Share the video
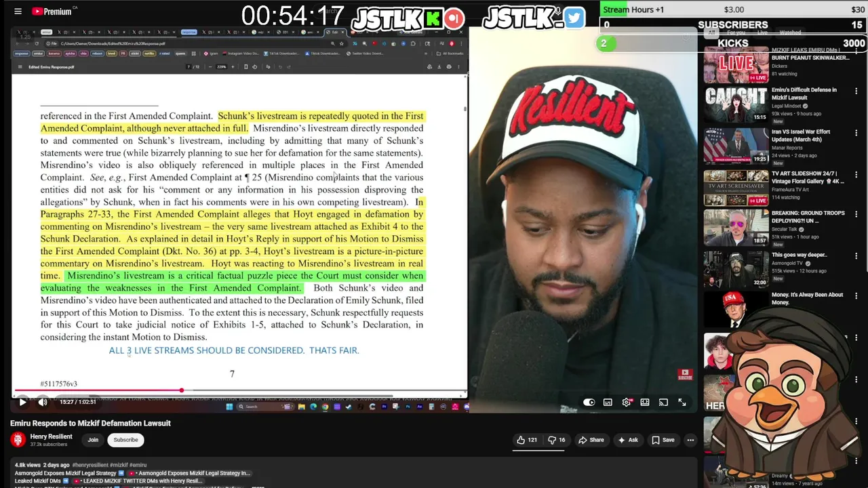This screenshot has height=488, width=868. 591,440
